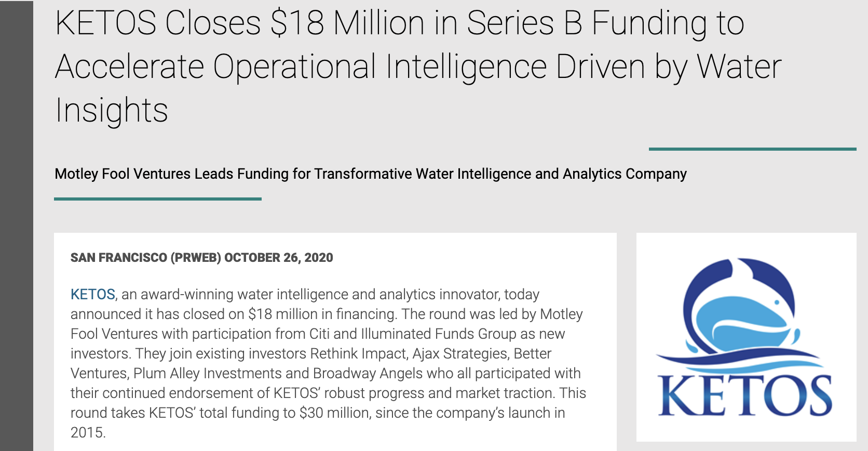Image resolution: width=868 pixels, height=451 pixels.
Task: Open the blue KETOS hyperlink in the article
Action: [92, 295]
